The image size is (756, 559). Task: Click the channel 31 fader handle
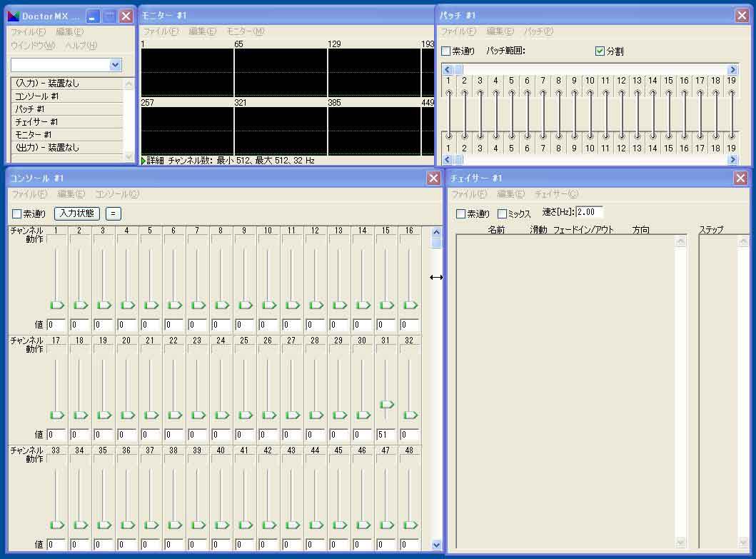click(386, 404)
